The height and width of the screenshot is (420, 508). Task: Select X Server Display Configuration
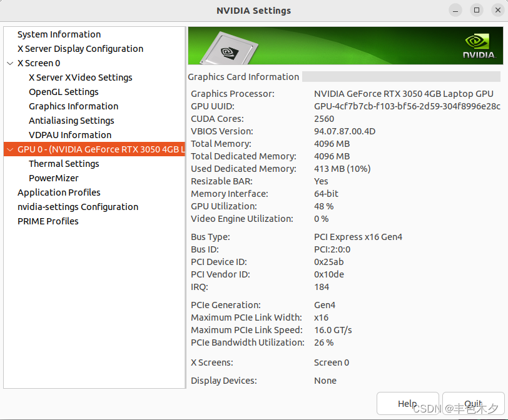[x=80, y=49]
